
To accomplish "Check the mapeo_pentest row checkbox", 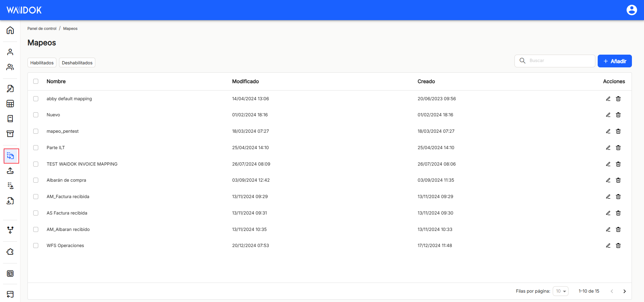I will pos(36,131).
